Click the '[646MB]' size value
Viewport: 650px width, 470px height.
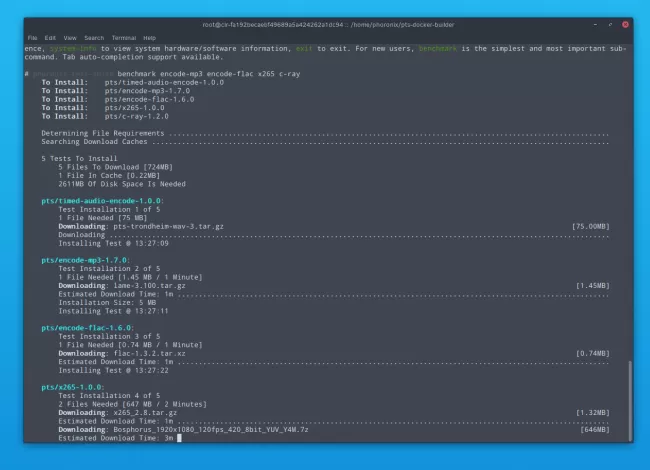595,430
